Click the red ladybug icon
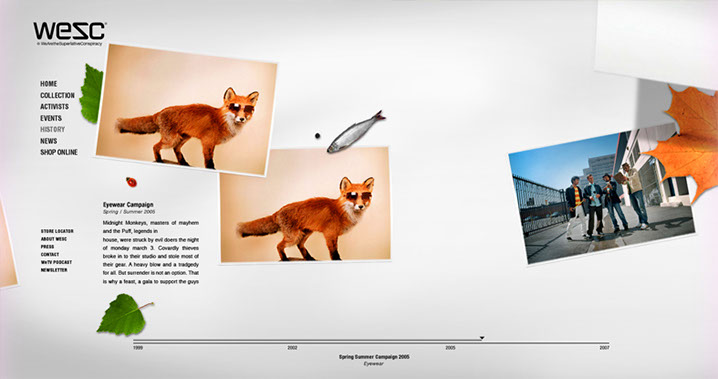This screenshot has height=379, width=718. (x=131, y=182)
